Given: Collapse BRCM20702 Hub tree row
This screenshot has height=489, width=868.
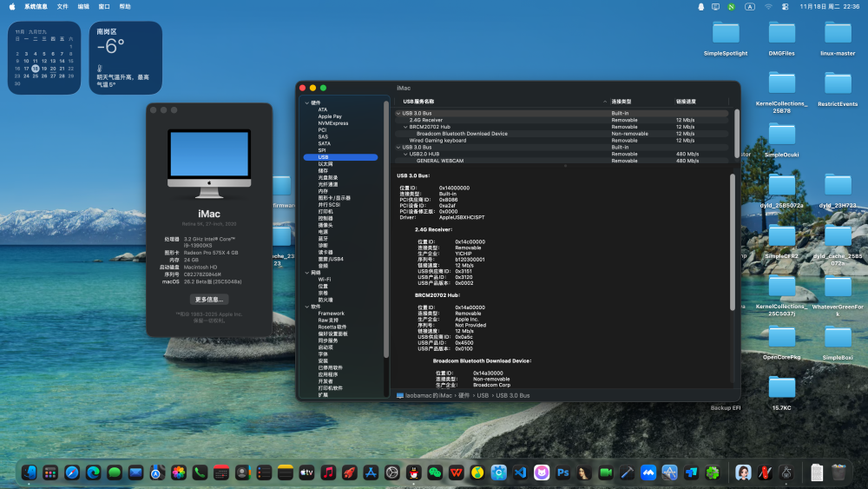Looking at the screenshot, I should [x=405, y=127].
